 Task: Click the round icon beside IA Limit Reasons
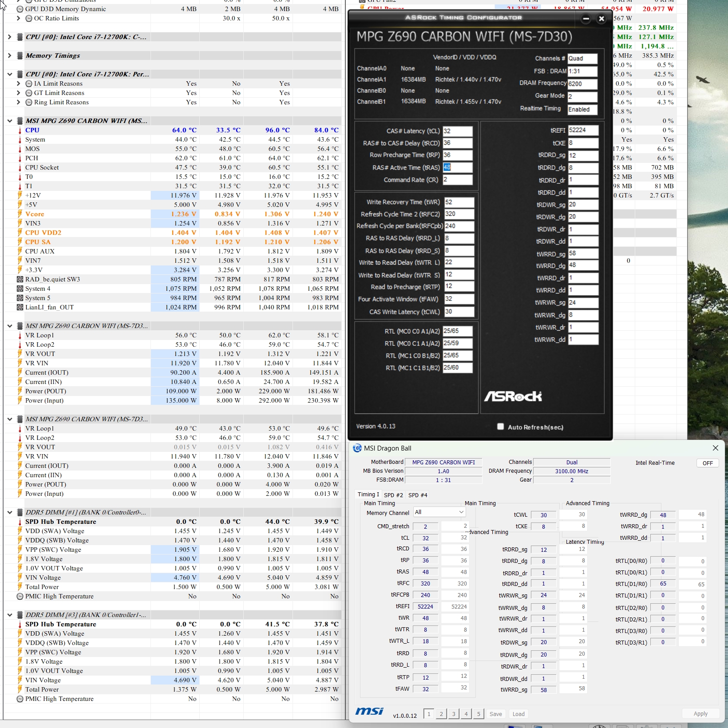tap(29, 83)
